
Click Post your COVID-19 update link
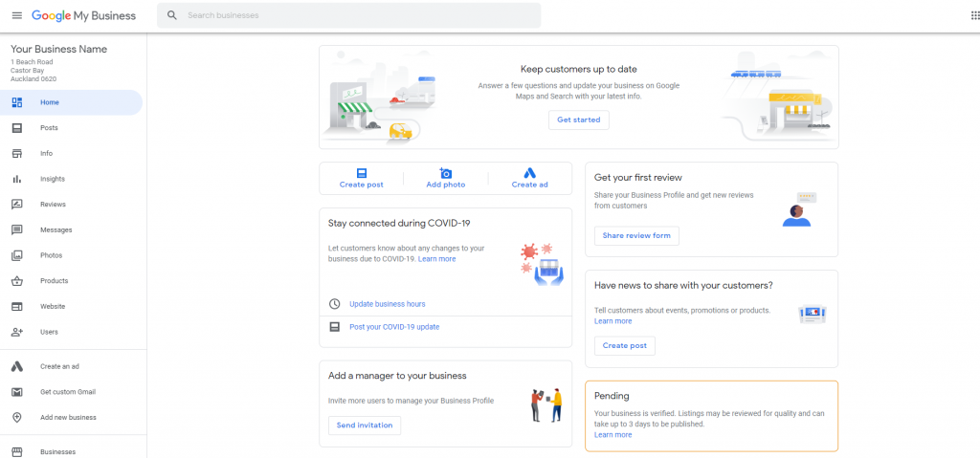tap(394, 327)
